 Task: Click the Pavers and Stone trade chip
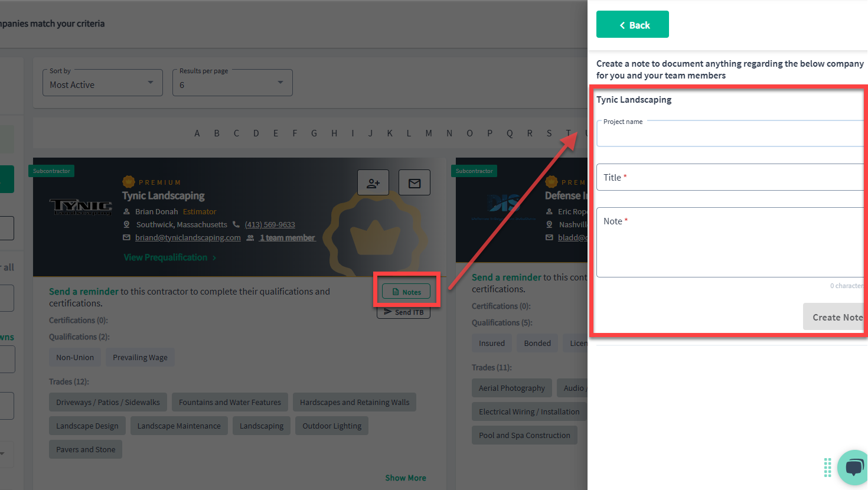pos(86,449)
